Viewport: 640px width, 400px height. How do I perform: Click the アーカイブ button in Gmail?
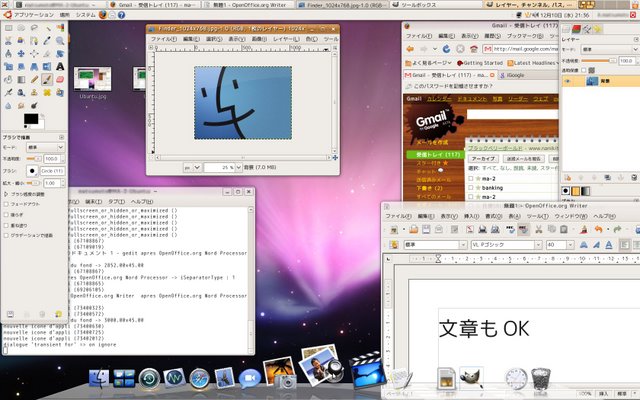click(x=483, y=158)
